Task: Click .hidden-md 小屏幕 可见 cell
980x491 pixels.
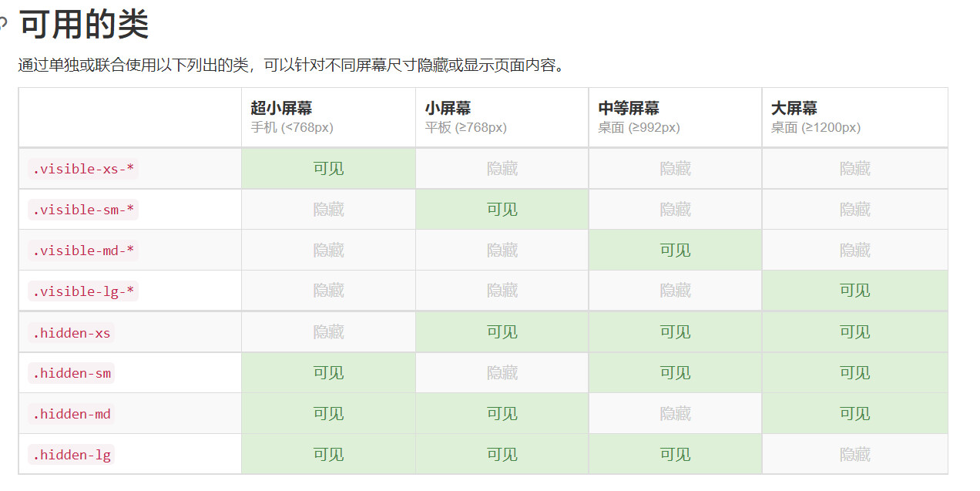Action: point(502,414)
